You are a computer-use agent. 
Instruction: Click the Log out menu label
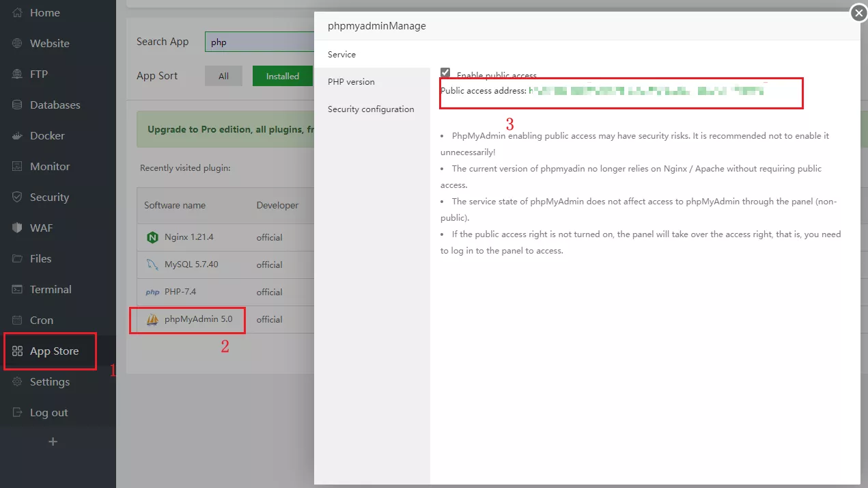(x=49, y=413)
